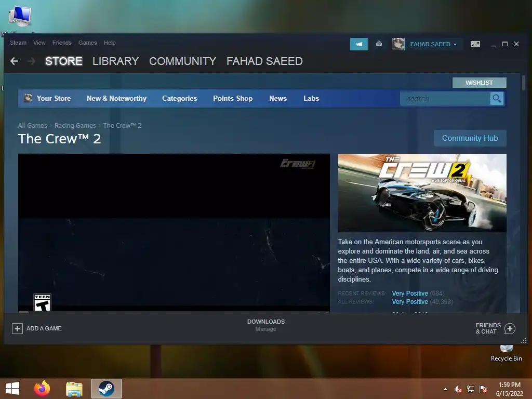532x399 pixels.
Task: Open the Friends & Chat plus icon
Action: (x=510, y=328)
